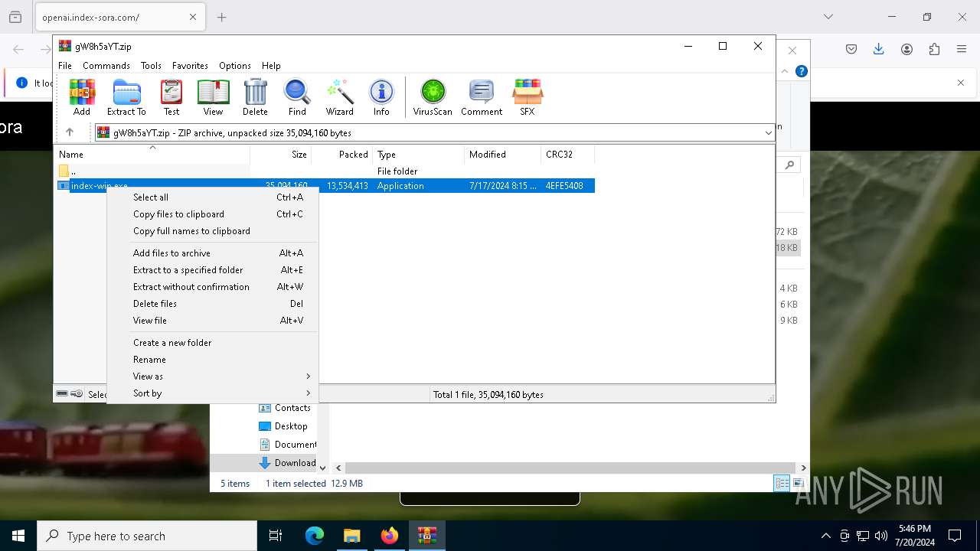
Task: Choose Create a new folder
Action: pyautogui.click(x=213, y=343)
